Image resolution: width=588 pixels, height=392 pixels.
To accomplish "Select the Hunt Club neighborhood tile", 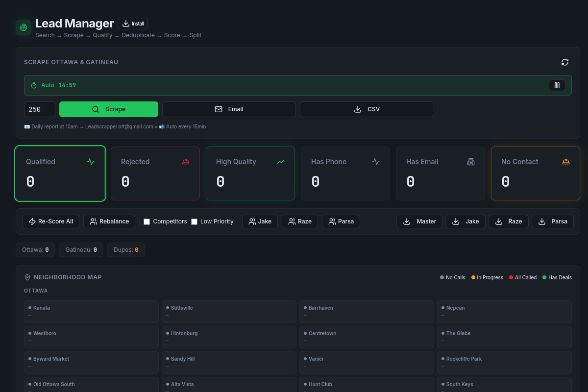I will [x=367, y=385].
